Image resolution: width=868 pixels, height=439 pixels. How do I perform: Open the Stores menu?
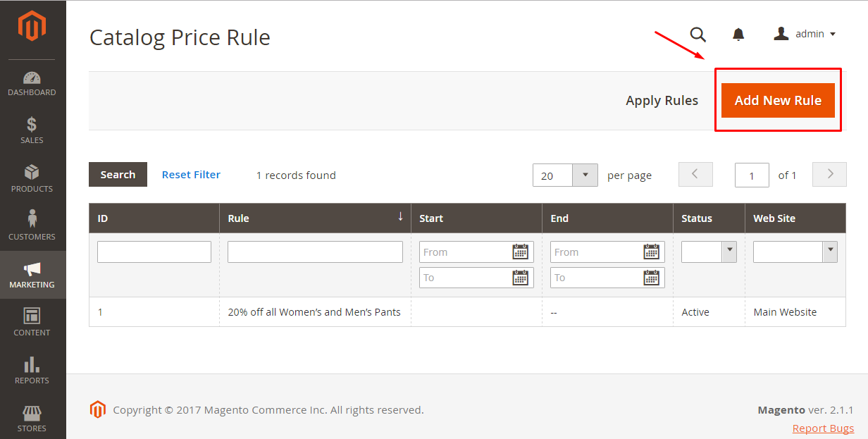tap(32, 418)
